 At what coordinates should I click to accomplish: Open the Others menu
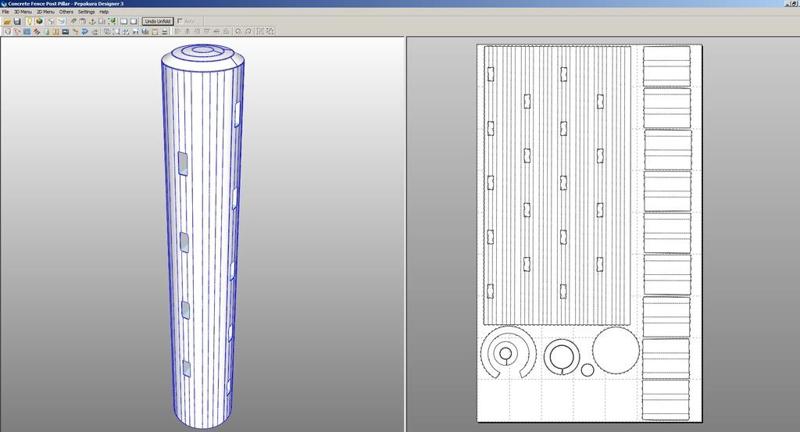click(66, 12)
